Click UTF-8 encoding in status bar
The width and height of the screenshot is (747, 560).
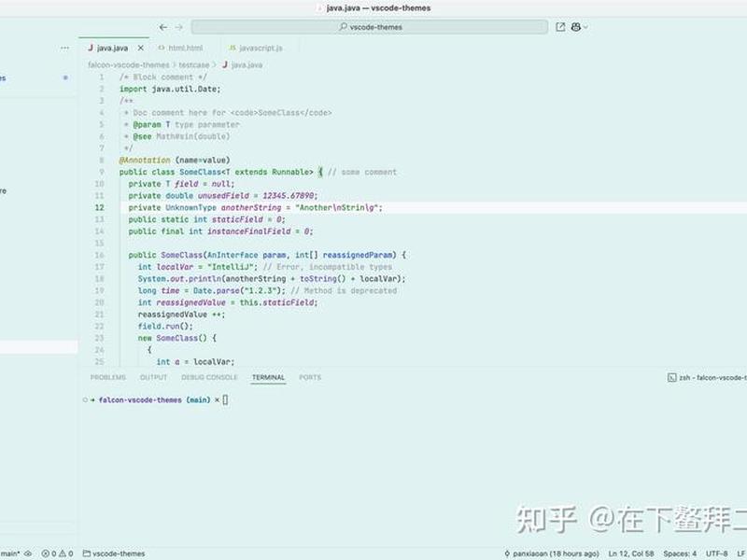(716, 553)
